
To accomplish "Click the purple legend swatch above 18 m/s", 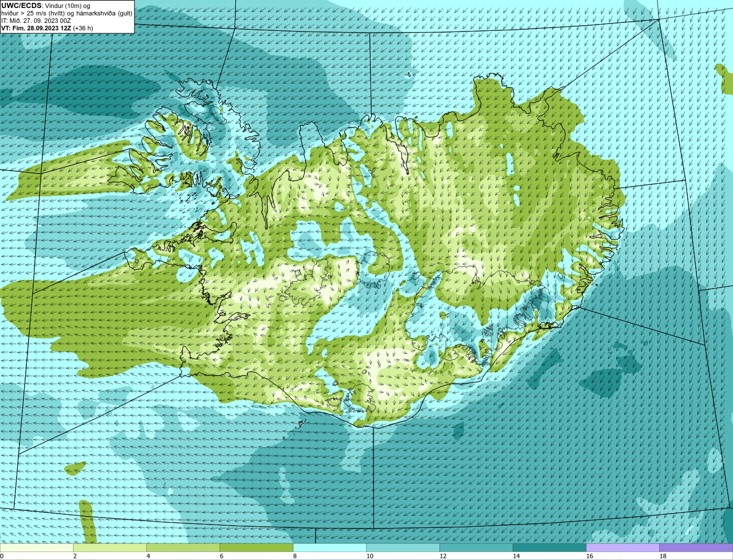I will (x=696, y=547).
